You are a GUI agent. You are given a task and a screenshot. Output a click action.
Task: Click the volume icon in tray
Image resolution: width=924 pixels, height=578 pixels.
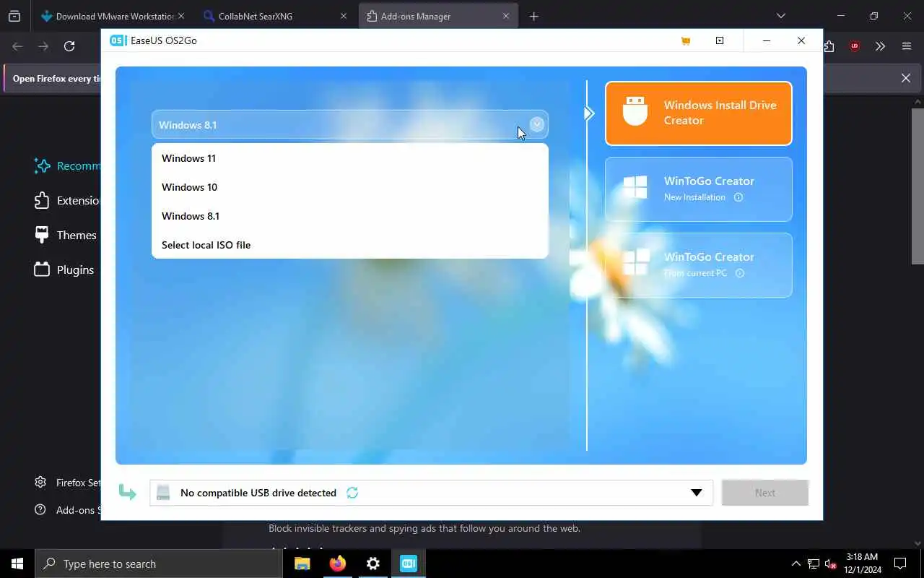point(831,564)
